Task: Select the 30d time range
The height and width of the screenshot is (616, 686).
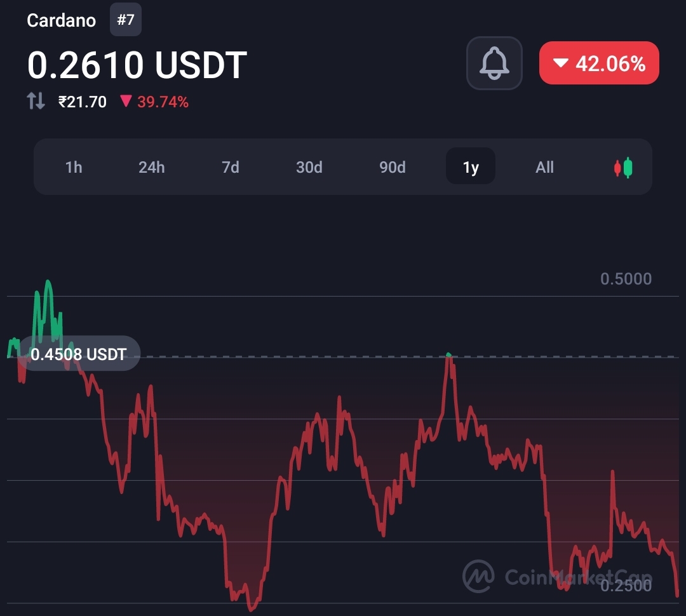Action: coord(309,167)
